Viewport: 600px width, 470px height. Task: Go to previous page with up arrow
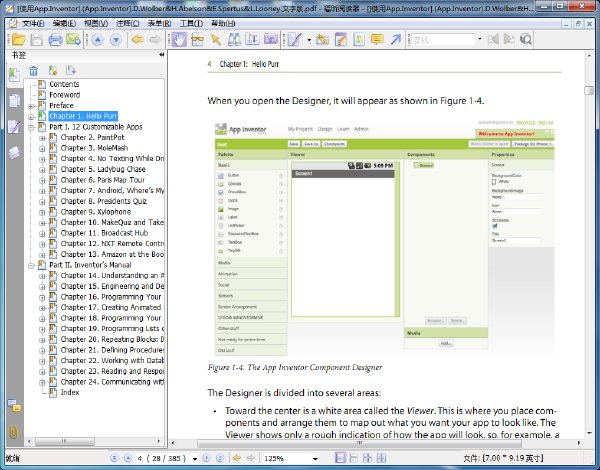[x=98, y=39]
